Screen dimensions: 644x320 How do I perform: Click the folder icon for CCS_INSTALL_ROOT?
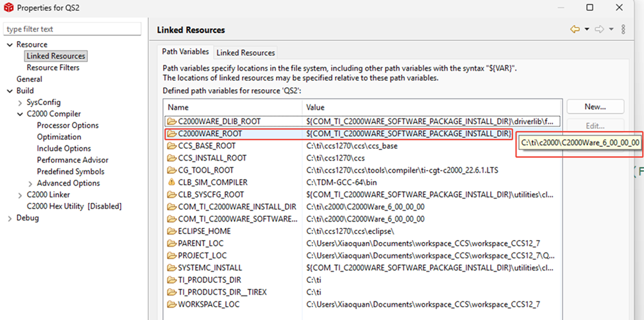(x=171, y=158)
